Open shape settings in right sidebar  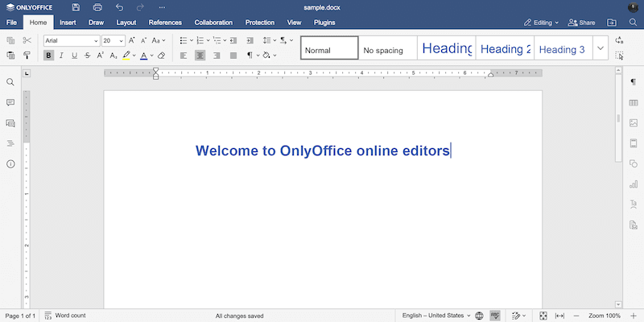coord(634,163)
